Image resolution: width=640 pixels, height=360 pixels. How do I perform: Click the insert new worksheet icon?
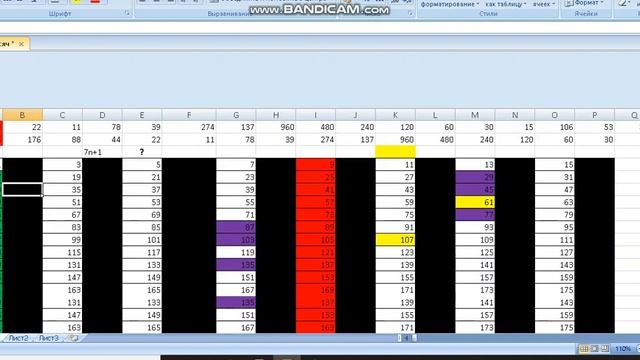click(74, 338)
